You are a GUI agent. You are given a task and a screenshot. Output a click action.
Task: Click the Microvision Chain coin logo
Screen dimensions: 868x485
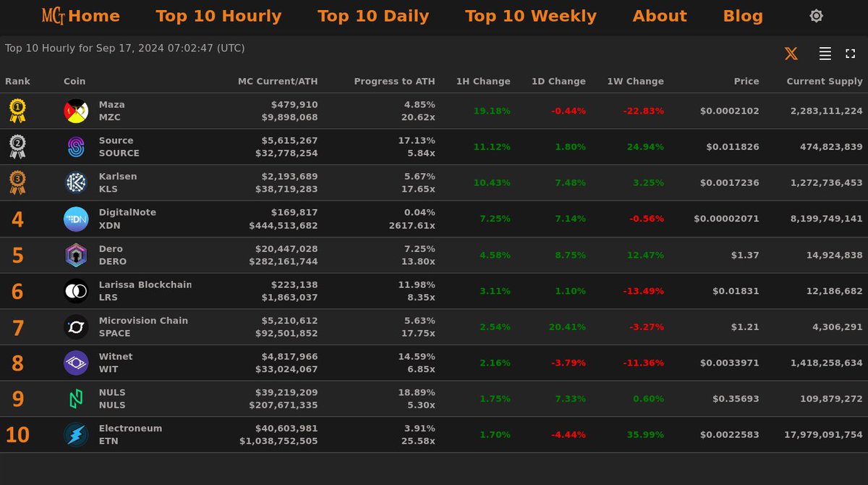pyautogui.click(x=76, y=326)
